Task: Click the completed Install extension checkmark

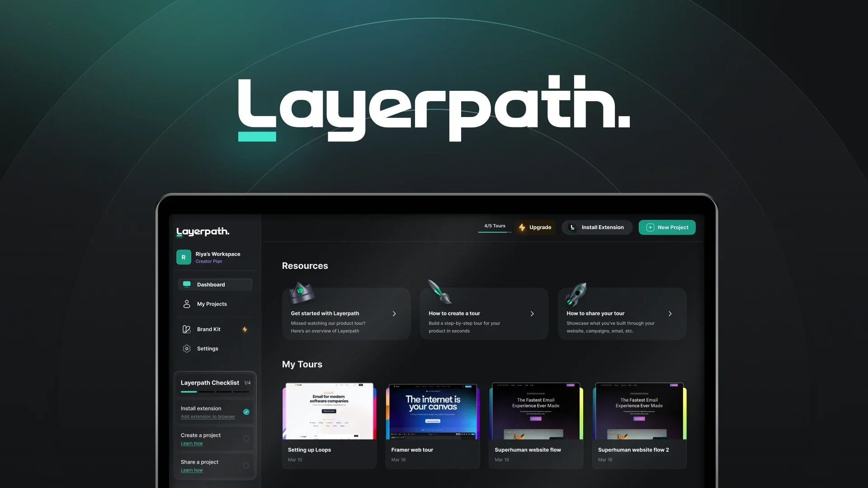Action: [x=246, y=412]
